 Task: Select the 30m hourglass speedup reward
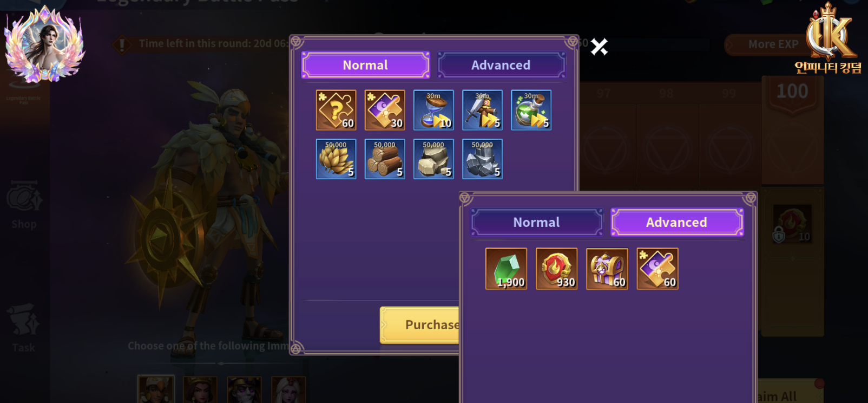coord(433,110)
